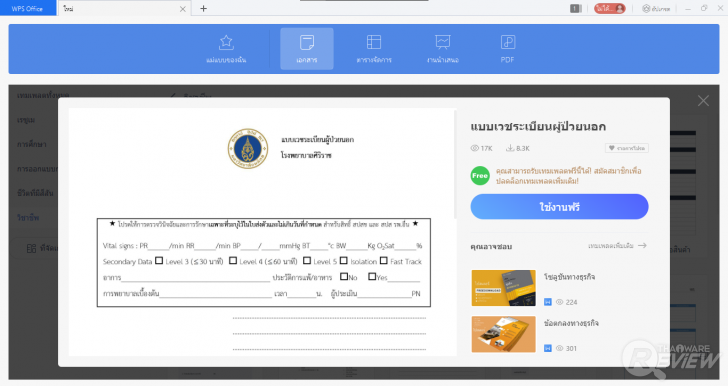Select the ใหม่ tab
Screen dimensions: 728x386
(123, 8)
